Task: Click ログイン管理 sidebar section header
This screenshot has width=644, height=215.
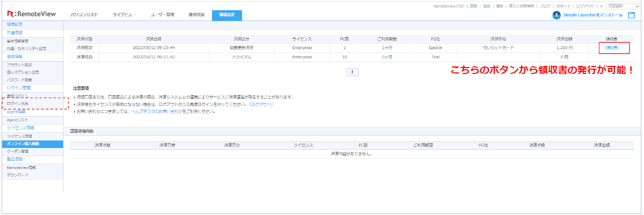Action: tap(18, 88)
